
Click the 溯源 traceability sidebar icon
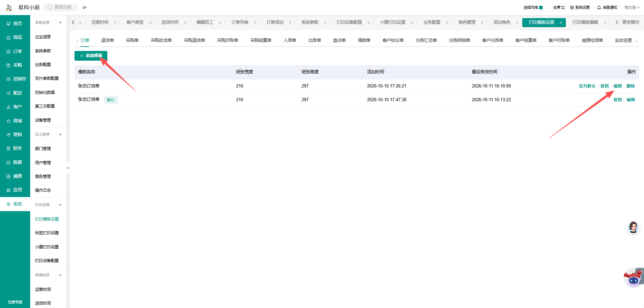[8, 176]
